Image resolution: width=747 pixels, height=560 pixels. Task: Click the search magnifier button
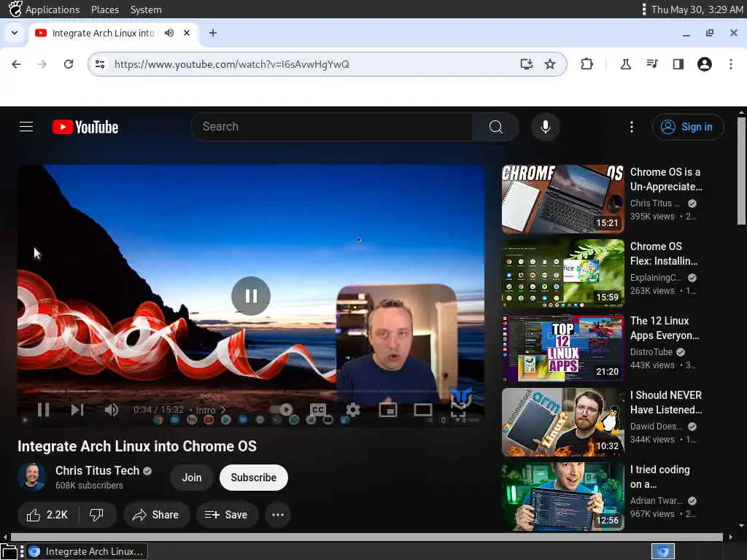495,127
